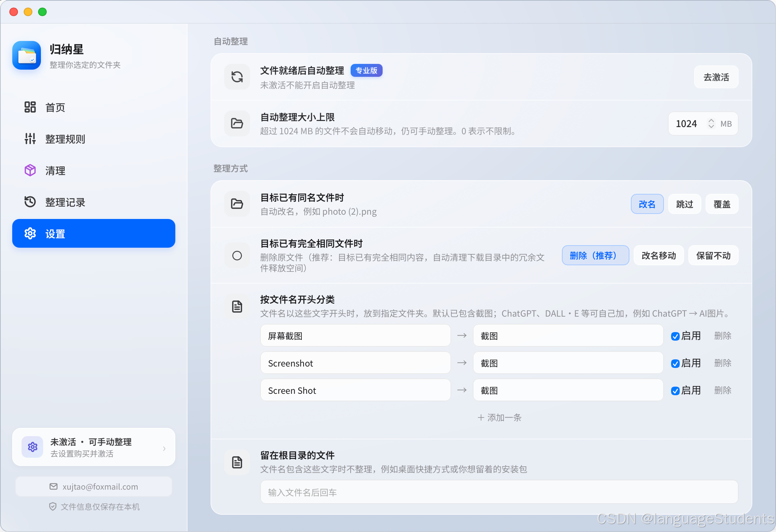Click the 去激活 button
The height and width of the screenshot is (532, 776).
[x=716, y=77]
